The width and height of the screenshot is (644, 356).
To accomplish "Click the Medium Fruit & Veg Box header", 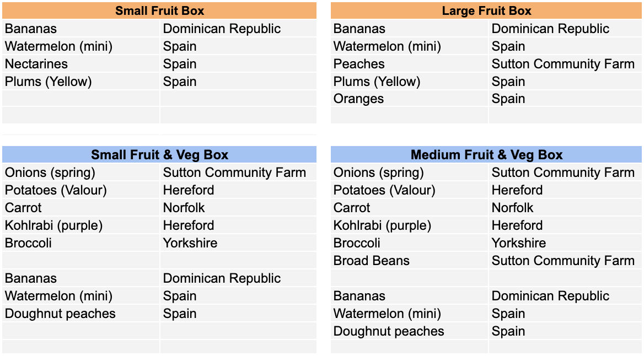I will click(486, 154).
